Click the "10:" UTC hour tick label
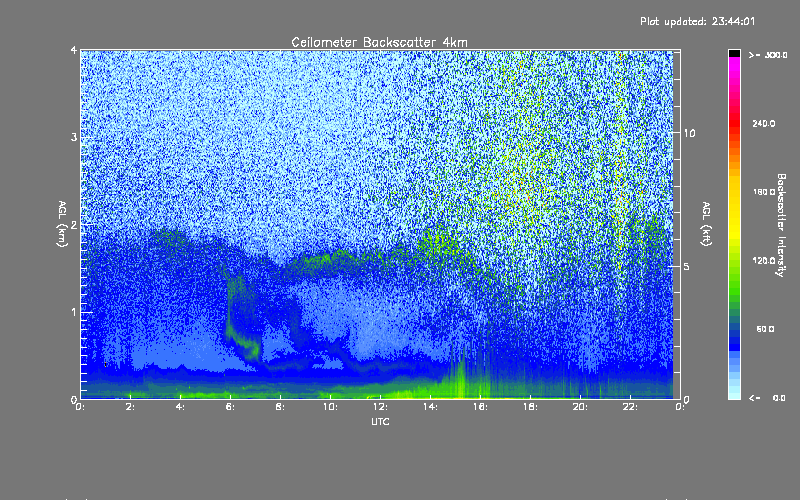 coord(331,407)
